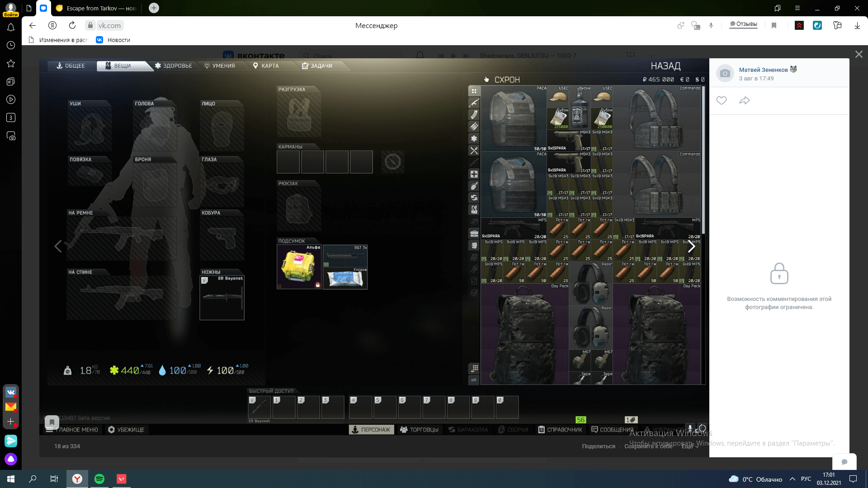
Task: Open the bookmarks collection icon in title bar
Action: click(778, 8)
